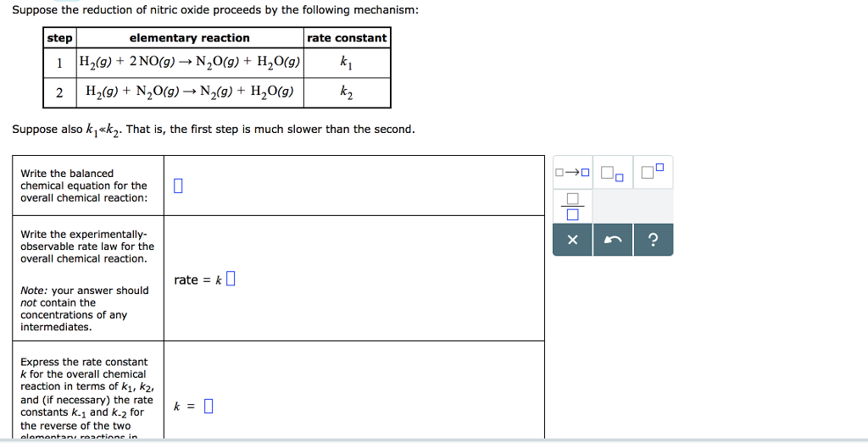
Task: Select the 'Note: your answer should not contain' text
Action: (84, 308)
